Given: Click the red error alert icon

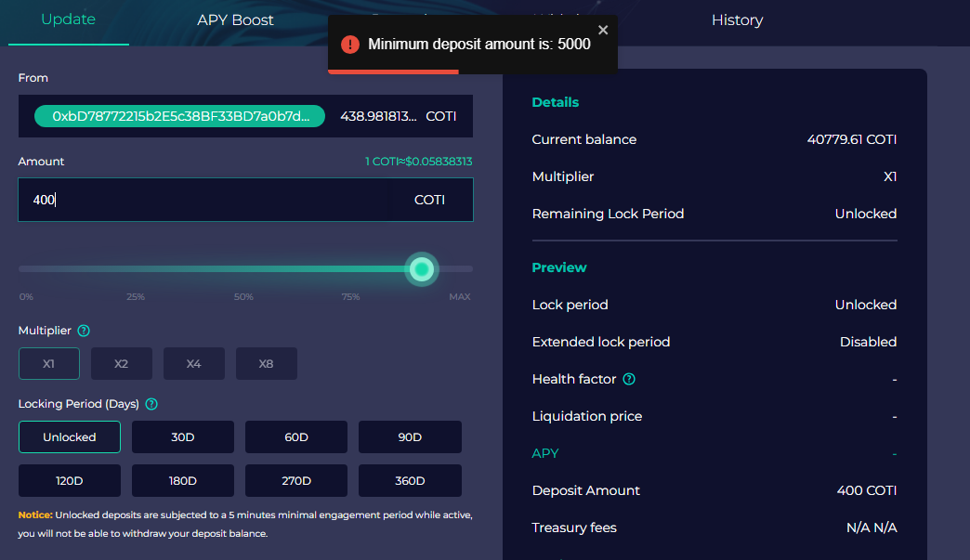Looking at the screenshot, I should 350,45.
